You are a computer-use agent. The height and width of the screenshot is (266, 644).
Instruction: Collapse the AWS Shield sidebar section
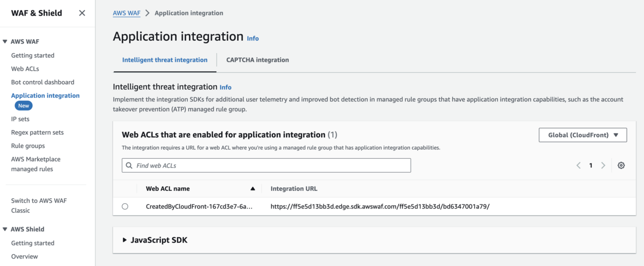(5, 229)
